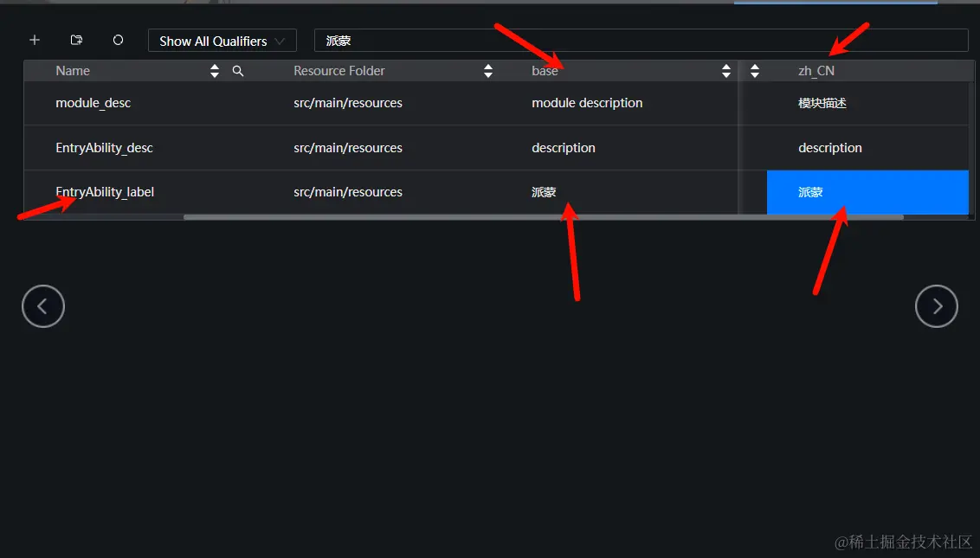
Task: Click the magnifier icon in Name header
Action: tap(237, 71)
